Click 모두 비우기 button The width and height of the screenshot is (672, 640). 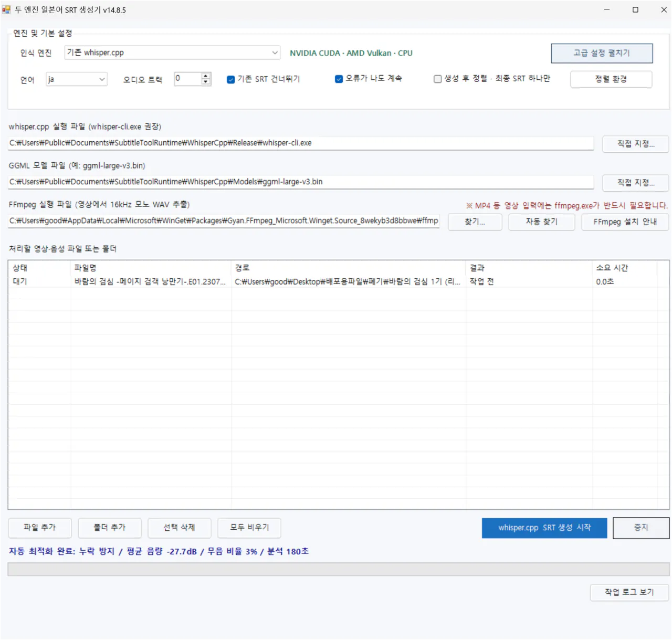click(249, 528)
